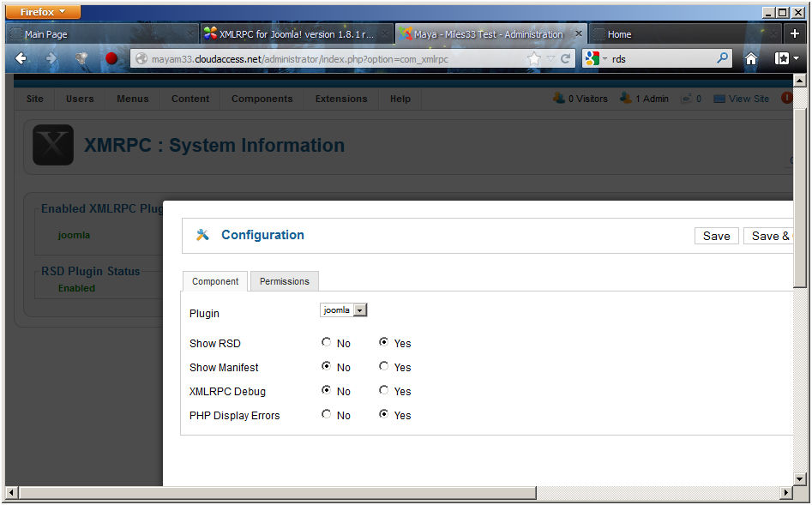Open the Extensions menu
Viewport: 812px width, 505px height.
click(x=341, y=99)
